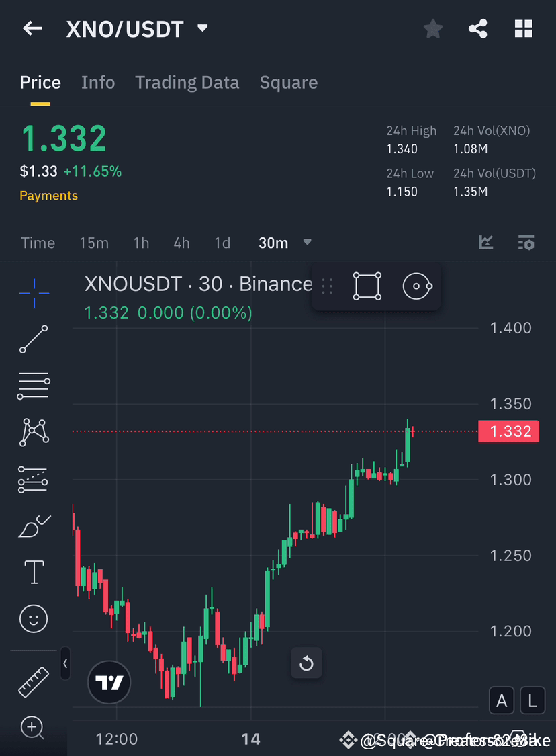Select the measure ruler tool

[34, 681]
